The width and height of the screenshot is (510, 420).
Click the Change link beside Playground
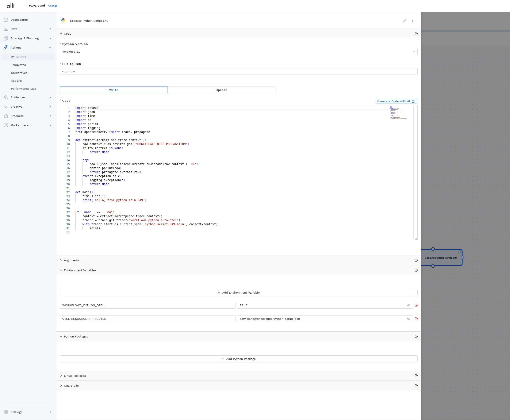[x=53, y=5]
